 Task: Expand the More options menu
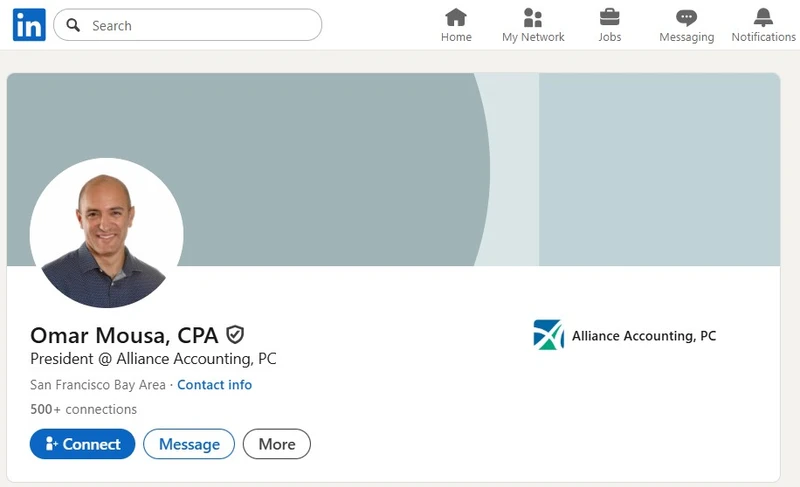pos(277,444)
